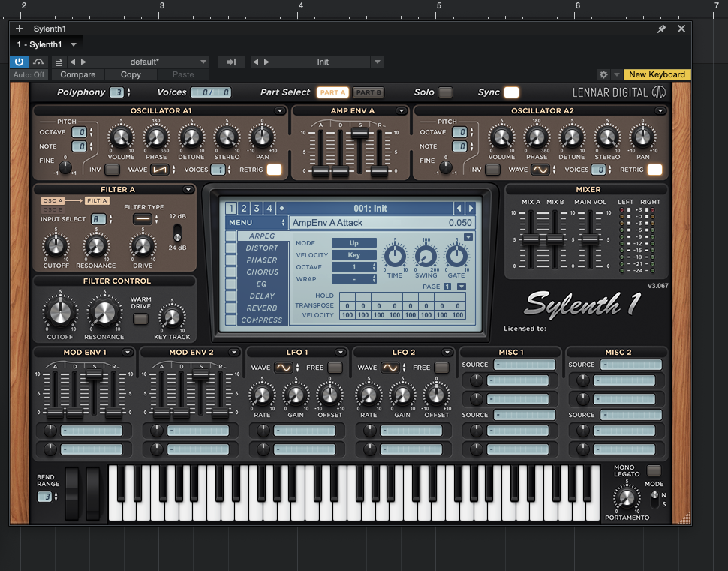Click the MIDI input arrow-to-bar icon
This screenshot has height=571, width=728.
pos(231,62)
